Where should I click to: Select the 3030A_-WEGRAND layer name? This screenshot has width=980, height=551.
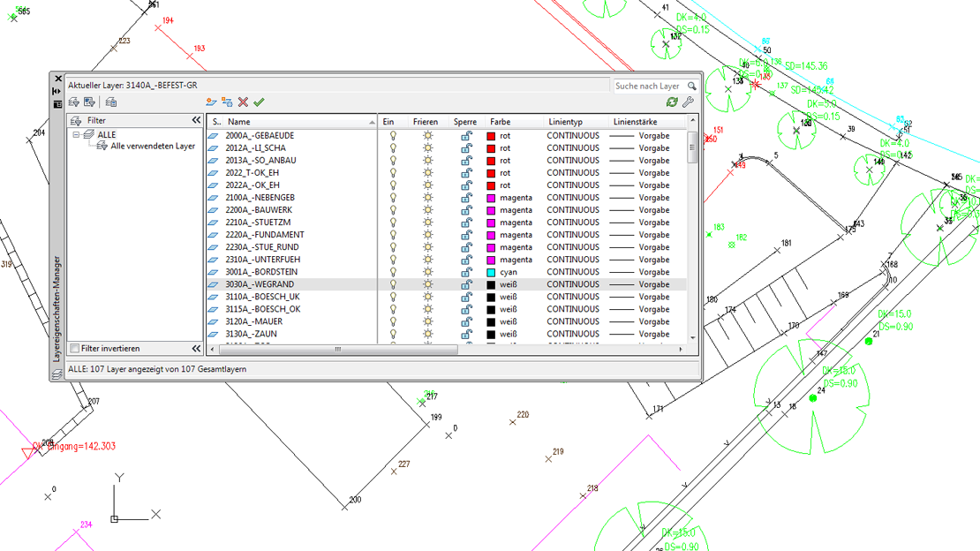[260, 284]
